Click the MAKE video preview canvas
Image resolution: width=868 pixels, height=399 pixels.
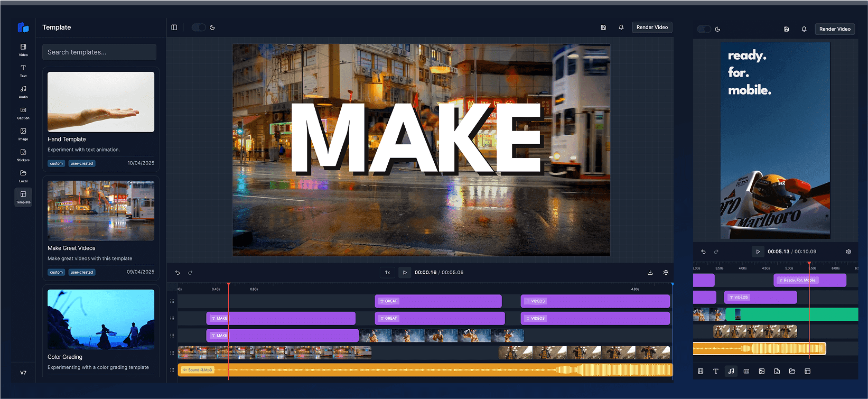click(422, 150)
